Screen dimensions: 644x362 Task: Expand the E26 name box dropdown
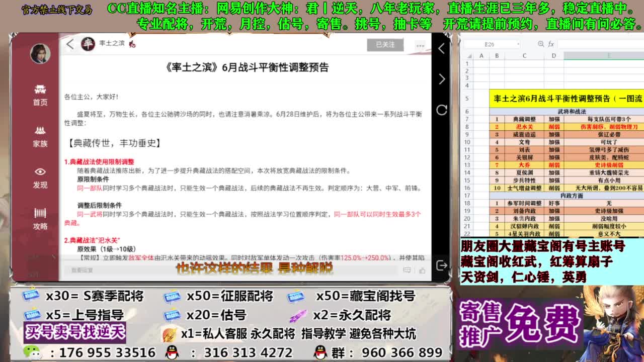tap(518, 44)
